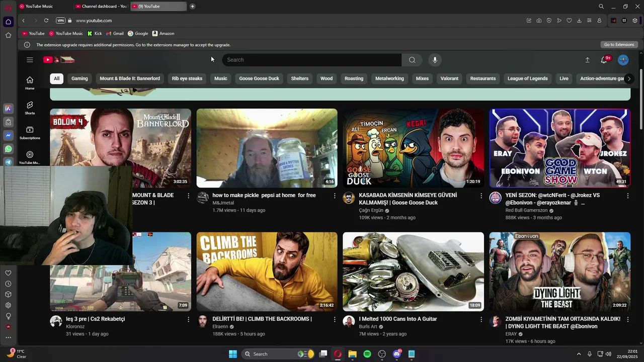Toggle the VPN badge in address bar
This screenshot has height=362, width=644.
[x=60, y=21]
